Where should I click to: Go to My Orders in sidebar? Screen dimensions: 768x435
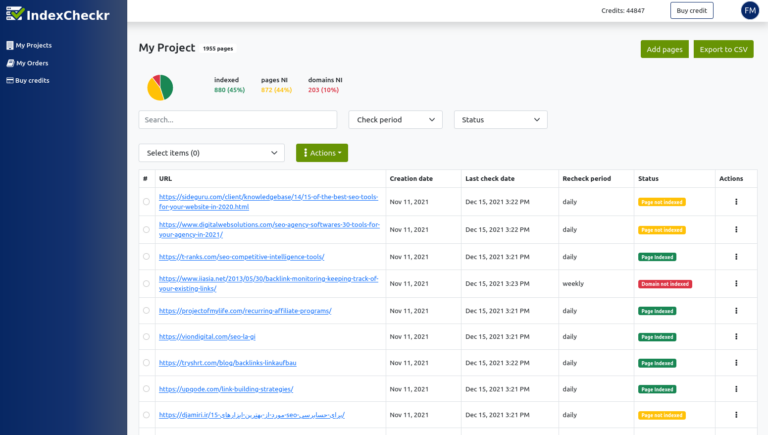tap(31, 63)
